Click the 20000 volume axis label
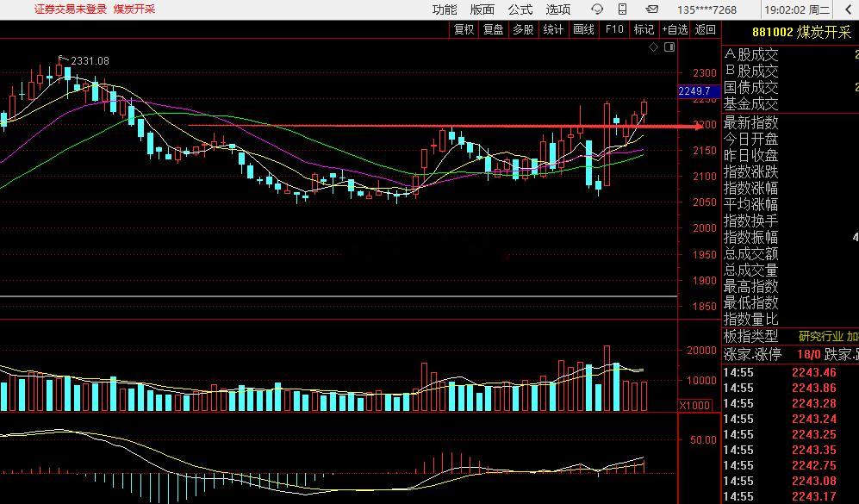Viewport: 859px width, 504px height. [702, 351]
